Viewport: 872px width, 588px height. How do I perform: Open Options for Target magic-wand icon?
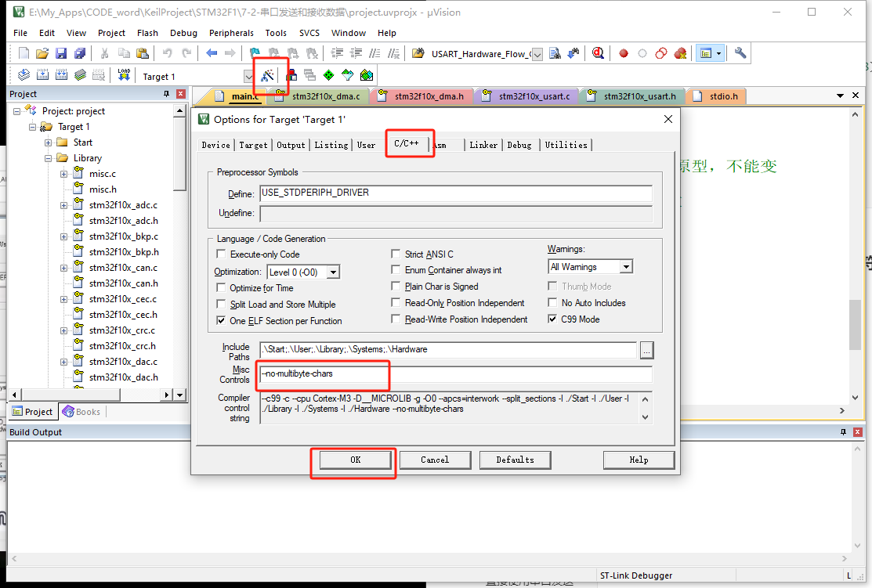(267, 75)
